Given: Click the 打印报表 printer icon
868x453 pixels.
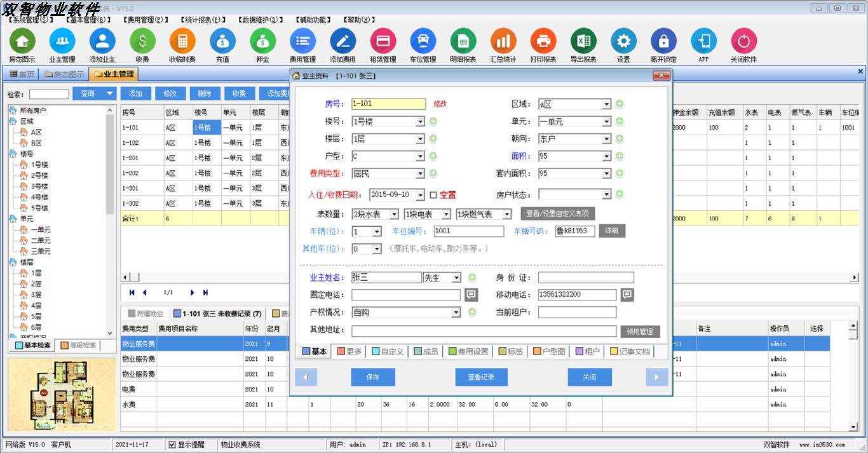Looking at the screenshot, I should (543, 41).
